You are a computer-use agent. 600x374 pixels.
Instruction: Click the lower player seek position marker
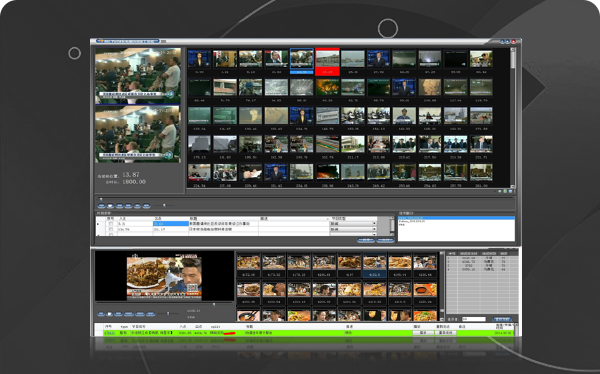pos(214,305)
